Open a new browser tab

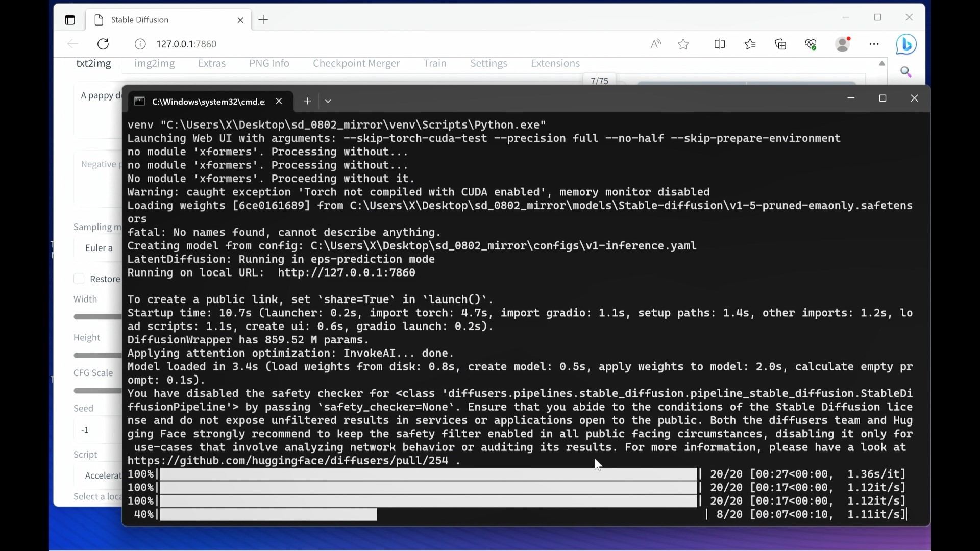point(263,20)
